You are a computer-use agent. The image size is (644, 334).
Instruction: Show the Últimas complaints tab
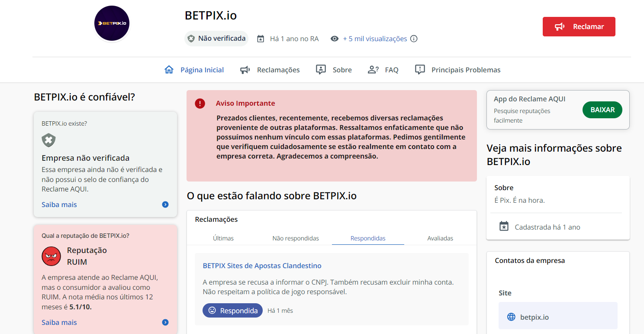(223, 238)
